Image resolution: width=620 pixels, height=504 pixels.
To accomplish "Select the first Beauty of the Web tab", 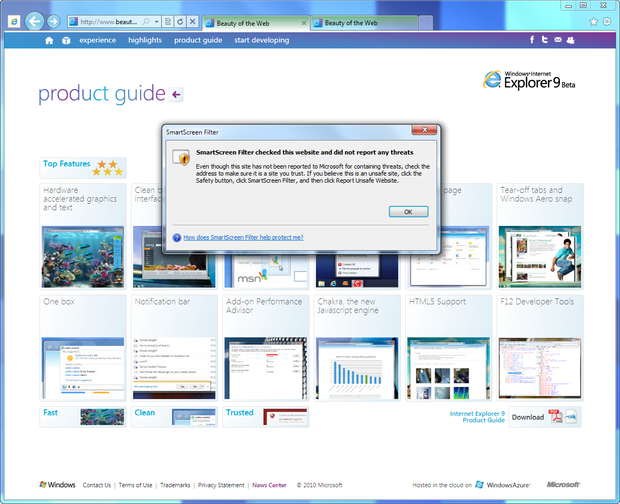I will (256, 23).
